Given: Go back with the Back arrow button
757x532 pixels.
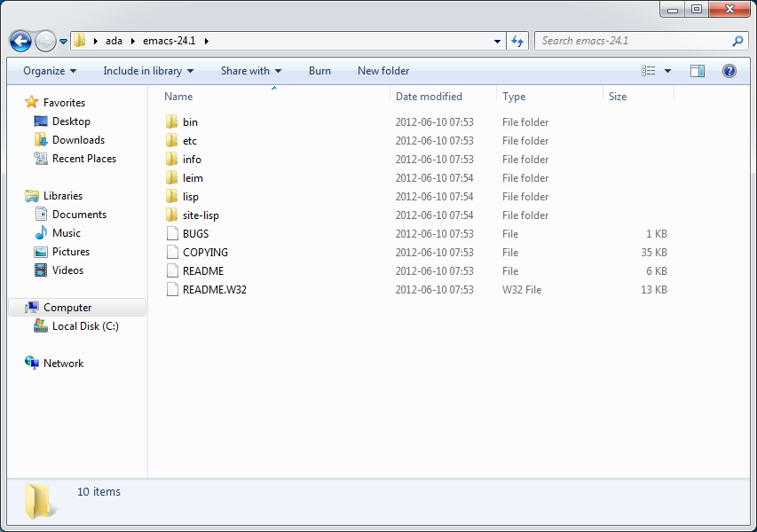Looking at the screenshot, I should [20, 41].
